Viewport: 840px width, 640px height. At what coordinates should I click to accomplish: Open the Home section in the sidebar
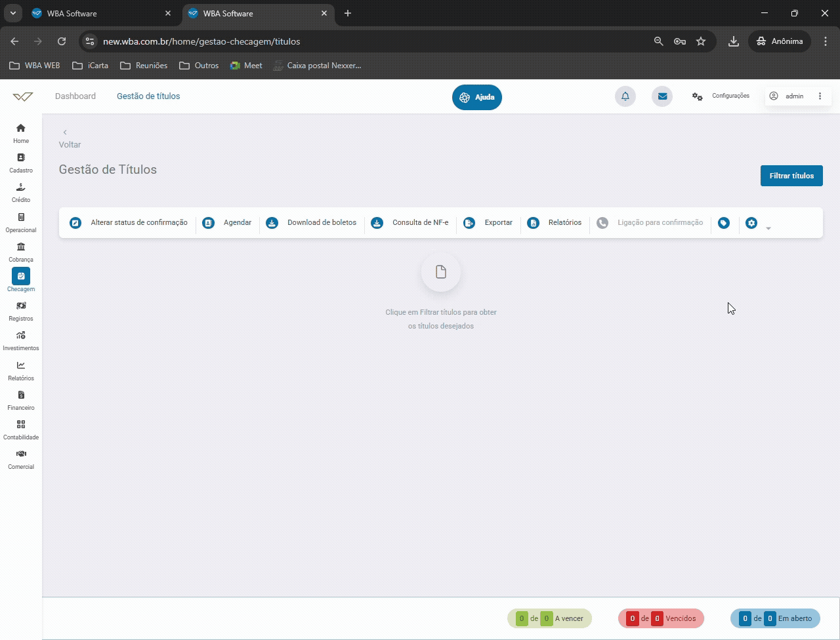tap(21, 133)
